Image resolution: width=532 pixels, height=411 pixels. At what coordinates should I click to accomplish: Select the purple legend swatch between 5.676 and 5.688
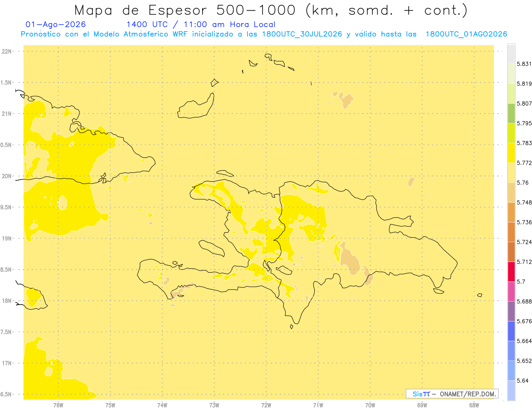[x=511, y=311]
